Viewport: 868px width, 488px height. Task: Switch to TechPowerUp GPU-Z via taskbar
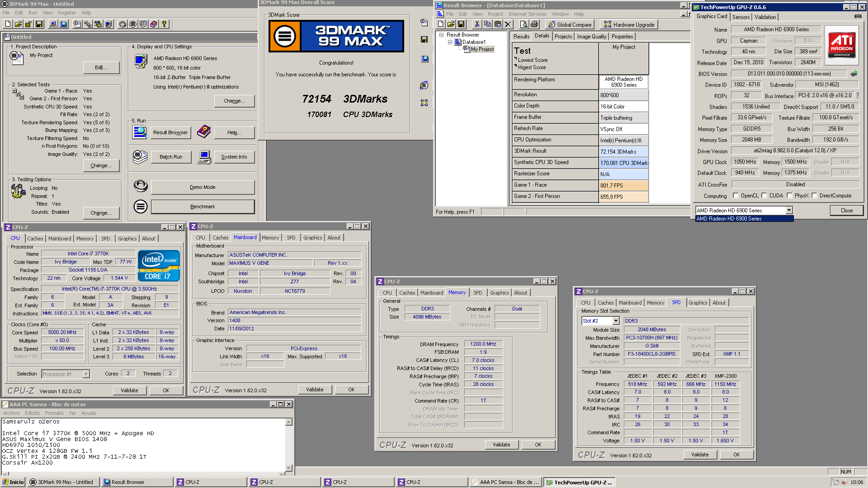click(580, 482)
